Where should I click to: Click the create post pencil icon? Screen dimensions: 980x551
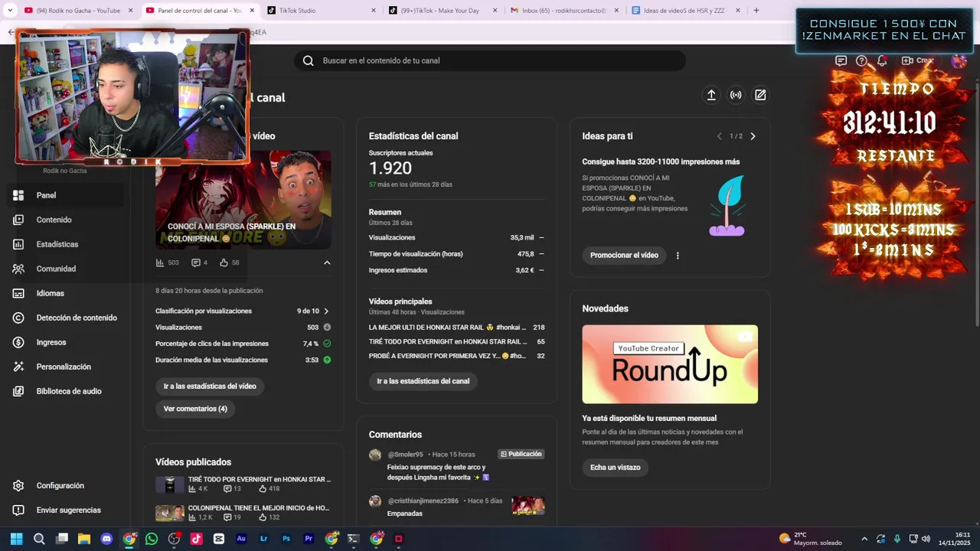pyautogui.click(x=760, y=95)
